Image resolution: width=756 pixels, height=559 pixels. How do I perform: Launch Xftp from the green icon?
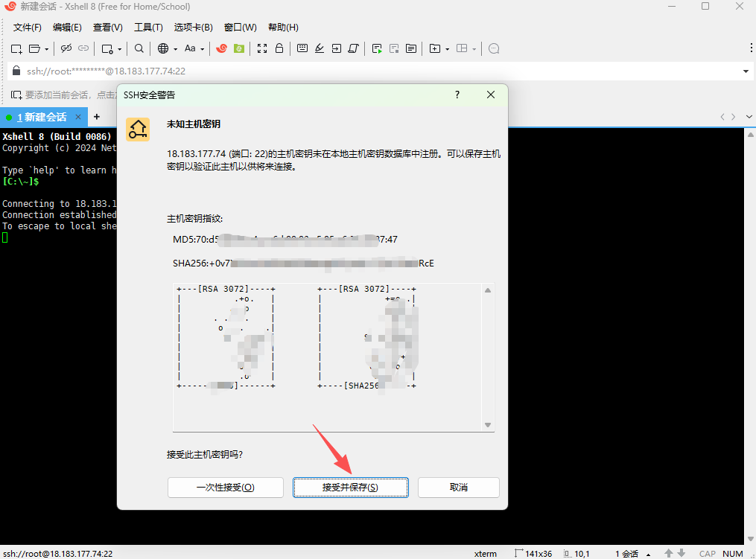pyautogui.click(x=238, y=48)
